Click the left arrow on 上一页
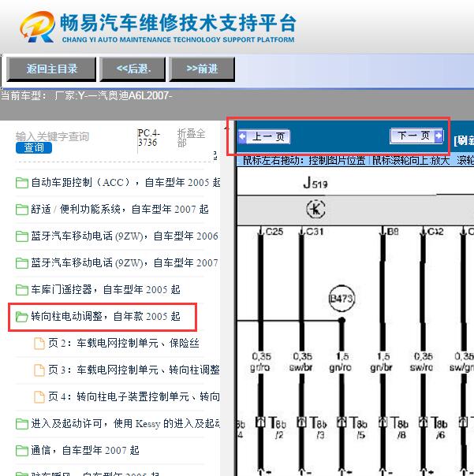474x476 pixels. [x=242, y=136]
